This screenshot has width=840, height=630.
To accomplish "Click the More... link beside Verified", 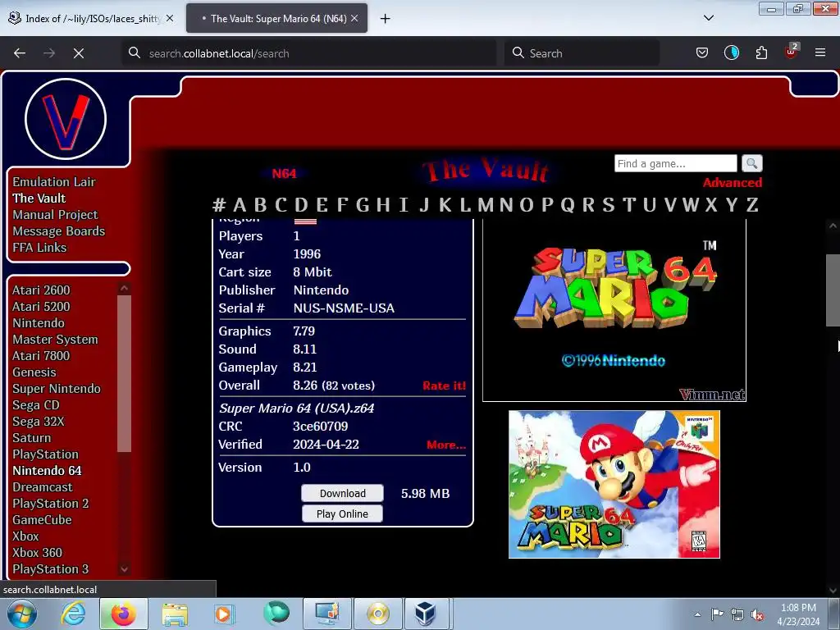I will tap(446, 445).
